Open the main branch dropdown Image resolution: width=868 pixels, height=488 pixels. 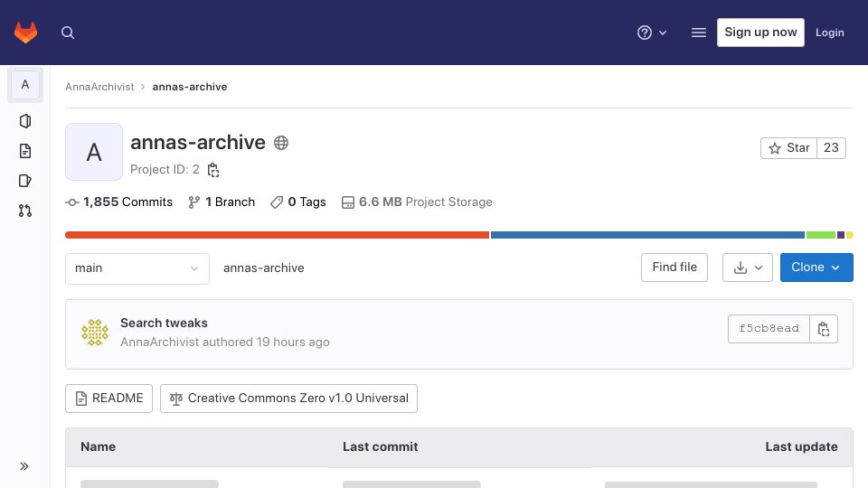(x=137, y=269)
